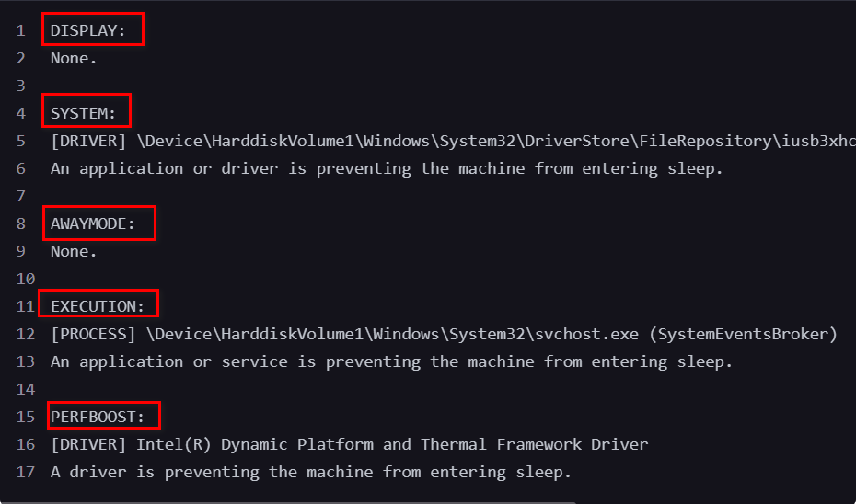Click the horizontal scrollbar at bottom
Image resolution: width=856 pixels, height=504 pixels.
coord(288,502)
